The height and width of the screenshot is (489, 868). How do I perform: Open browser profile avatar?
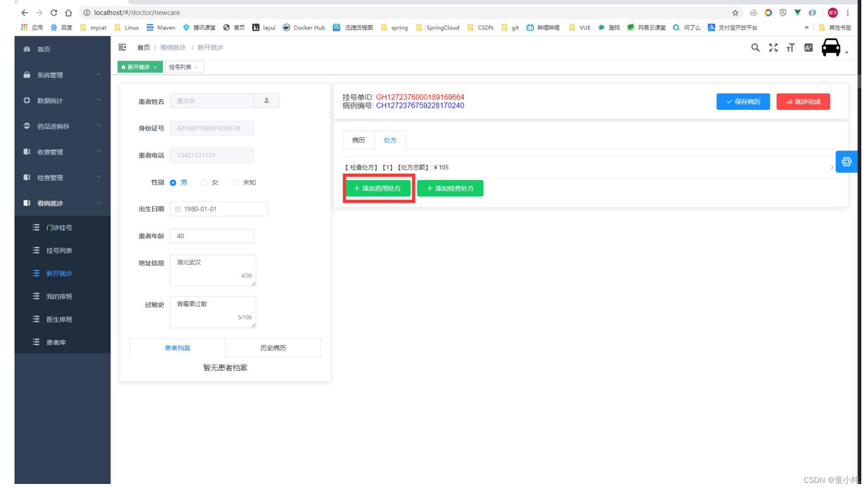[x=833, y=13]
